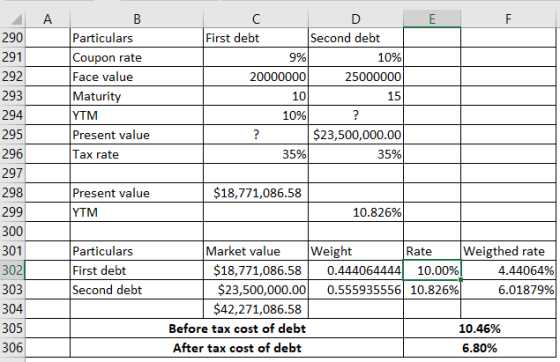Click $23,500,000.00 cell in row 295

pyautogui.click(x=356, y=134)
